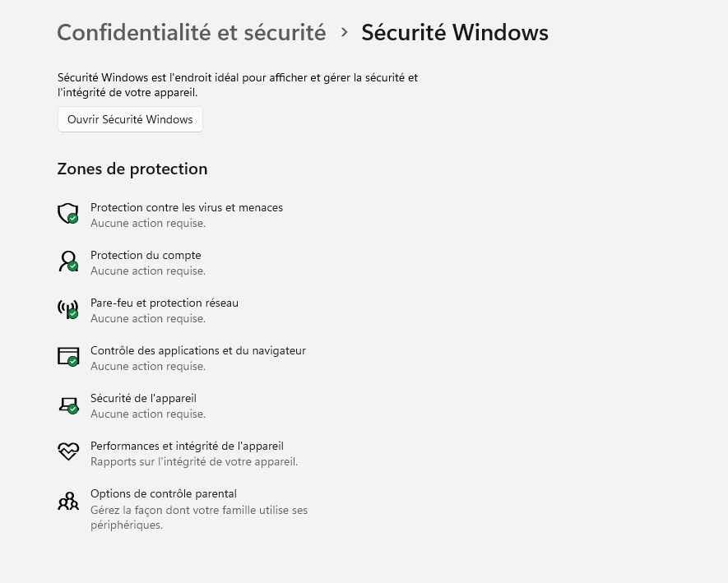Open Sécurité de l'appareil page

143,398
